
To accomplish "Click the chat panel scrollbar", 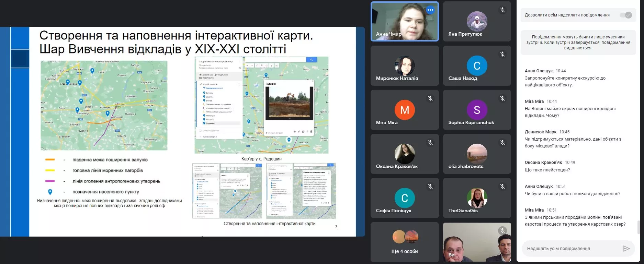I will [x=639, y=227].
